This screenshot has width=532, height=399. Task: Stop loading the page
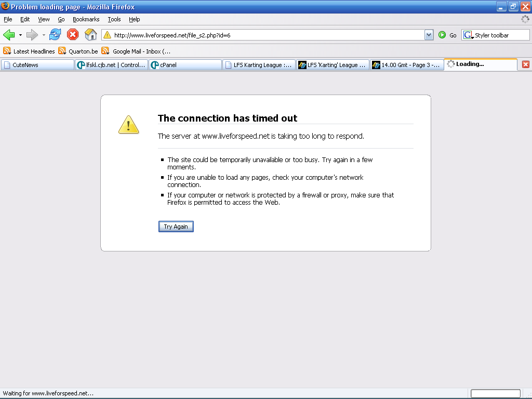73,35
